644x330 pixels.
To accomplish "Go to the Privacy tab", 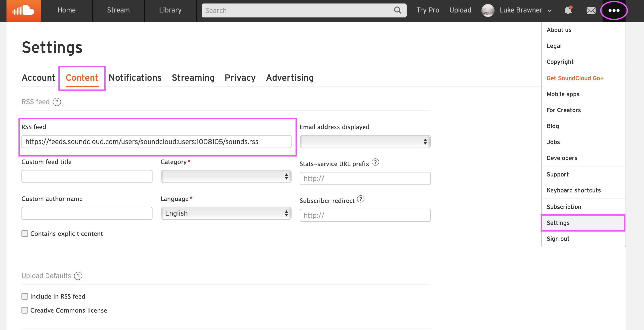I will click(240, 78).
